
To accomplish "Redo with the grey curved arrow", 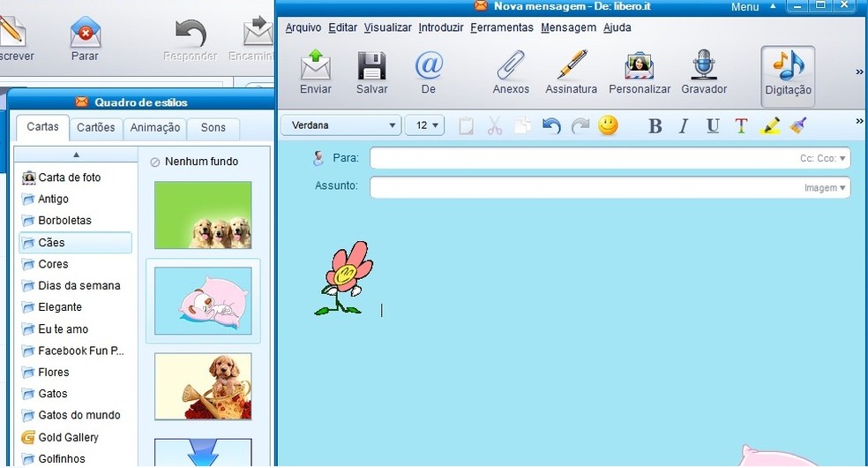I will pos(580,125).
